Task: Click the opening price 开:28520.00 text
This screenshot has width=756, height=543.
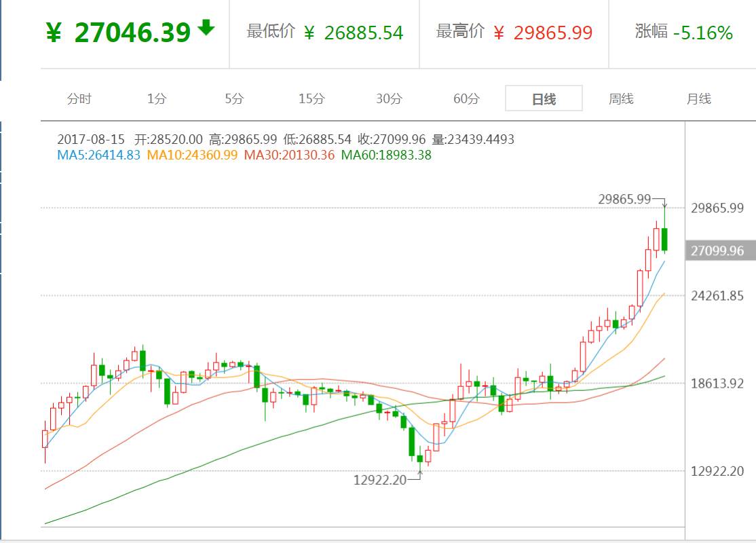Action: tap(168, 139)
